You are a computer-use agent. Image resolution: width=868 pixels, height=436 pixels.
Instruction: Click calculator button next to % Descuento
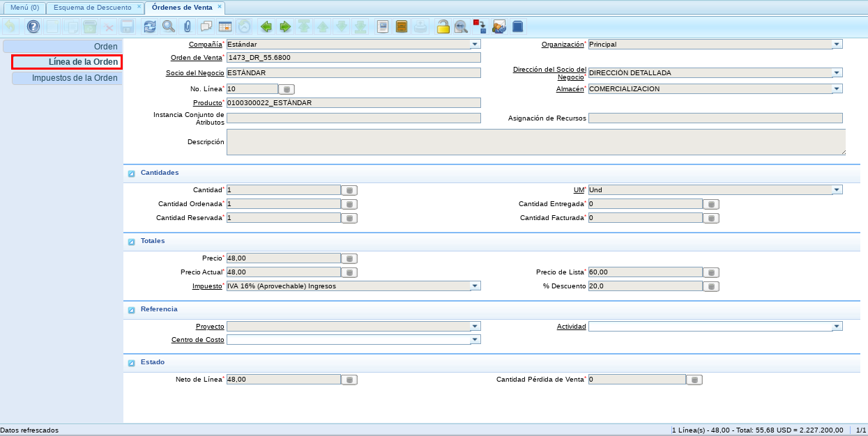click(x=710, y=286)
